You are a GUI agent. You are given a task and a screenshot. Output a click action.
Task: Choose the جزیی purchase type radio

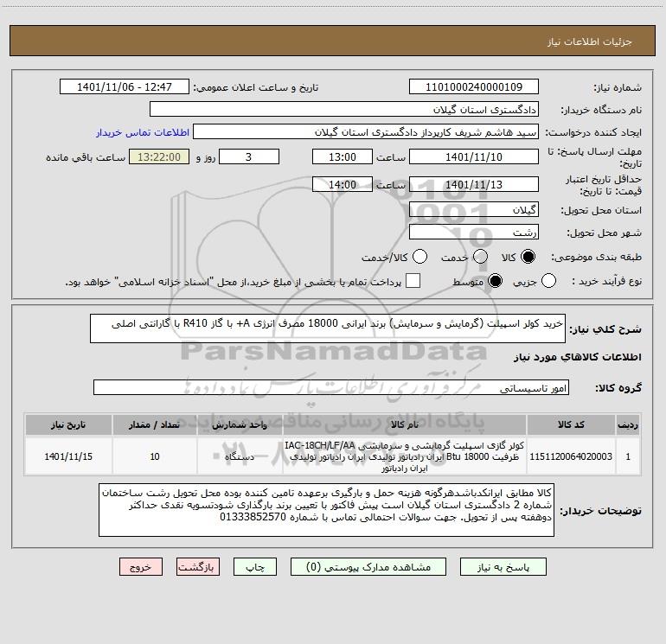click(548, 281)
